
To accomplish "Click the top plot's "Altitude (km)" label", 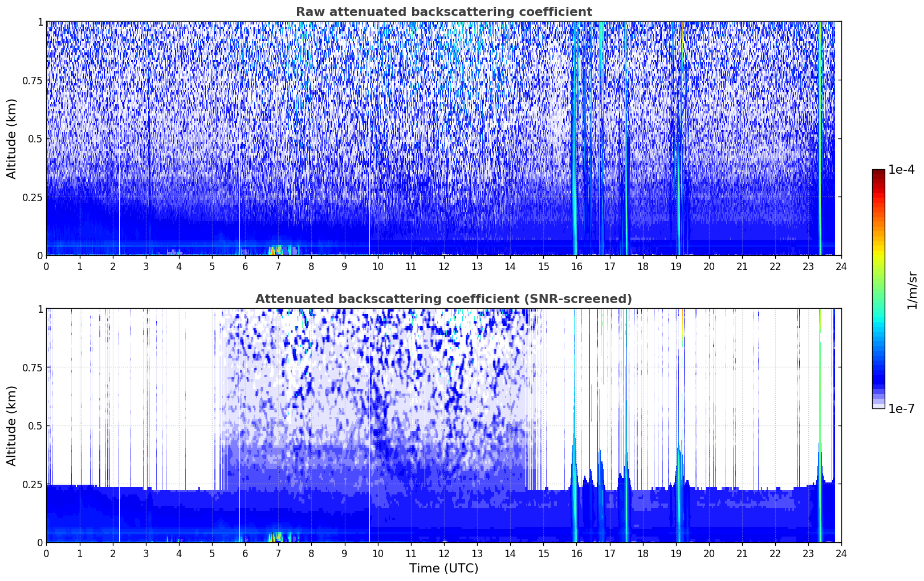I will click(x=12, y=138).
